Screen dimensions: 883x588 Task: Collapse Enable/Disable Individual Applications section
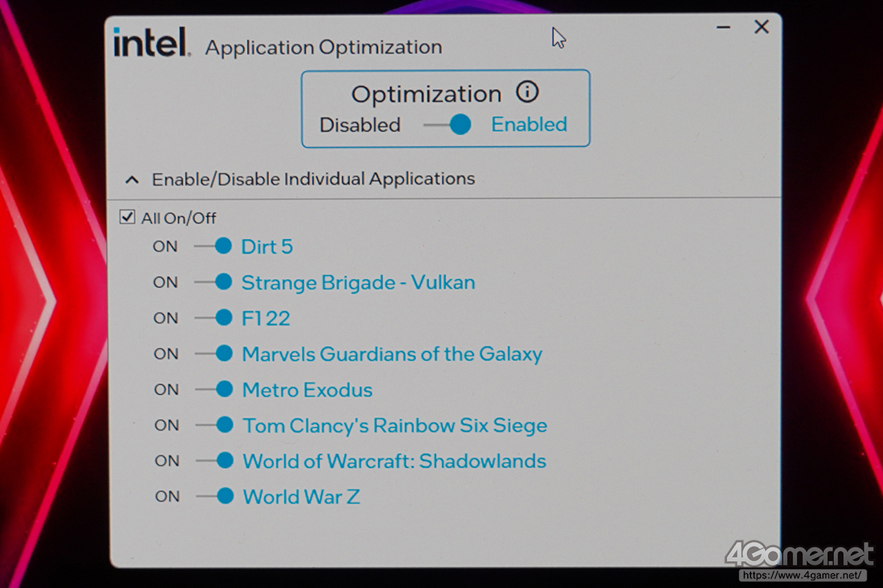tap(132, 180)
